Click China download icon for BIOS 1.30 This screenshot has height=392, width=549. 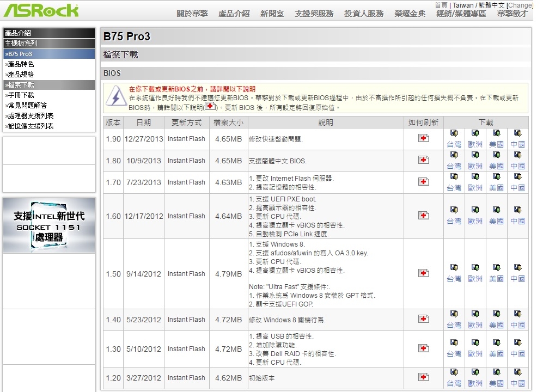517,342
